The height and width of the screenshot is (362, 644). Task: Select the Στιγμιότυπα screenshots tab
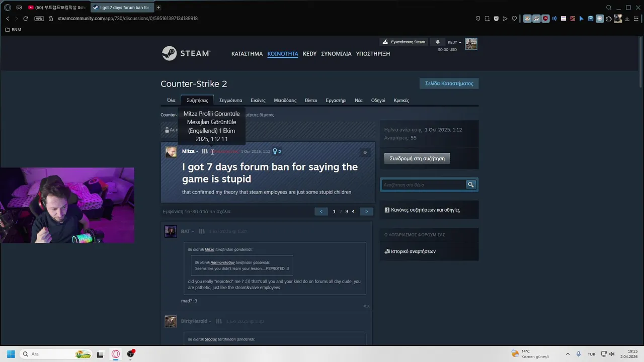(230, 101)
